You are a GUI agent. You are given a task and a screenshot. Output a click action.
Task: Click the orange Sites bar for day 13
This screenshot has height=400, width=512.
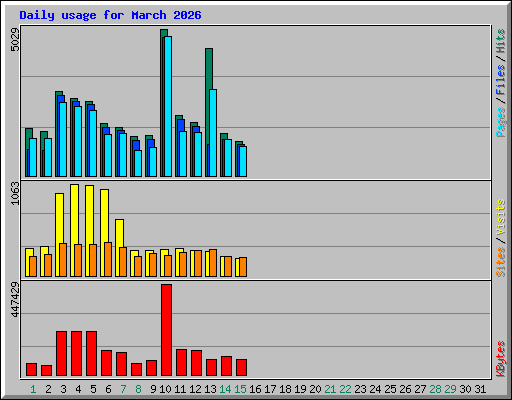(x=213, y=263)
